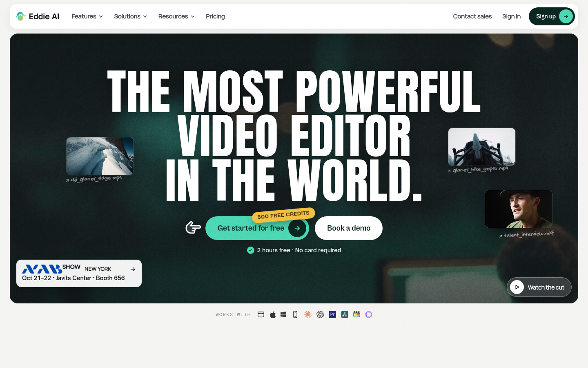588x368 pixels.
Task: Click the green arrow circle in Sign up
Action: 566,16
